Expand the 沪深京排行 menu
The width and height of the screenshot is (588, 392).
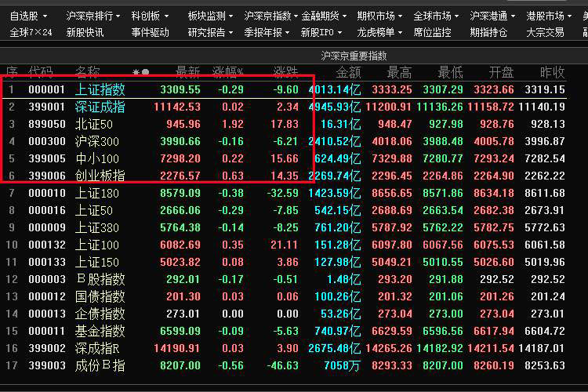click(x=93, y=16)
